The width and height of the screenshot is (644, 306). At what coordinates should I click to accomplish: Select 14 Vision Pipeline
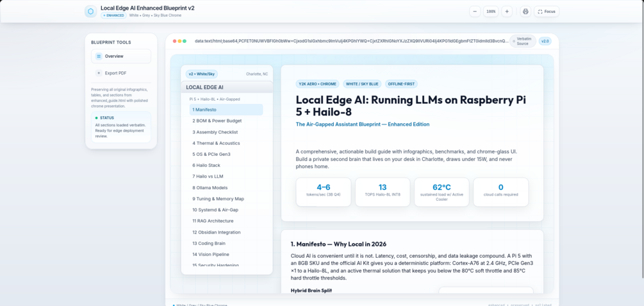[226, 254]
